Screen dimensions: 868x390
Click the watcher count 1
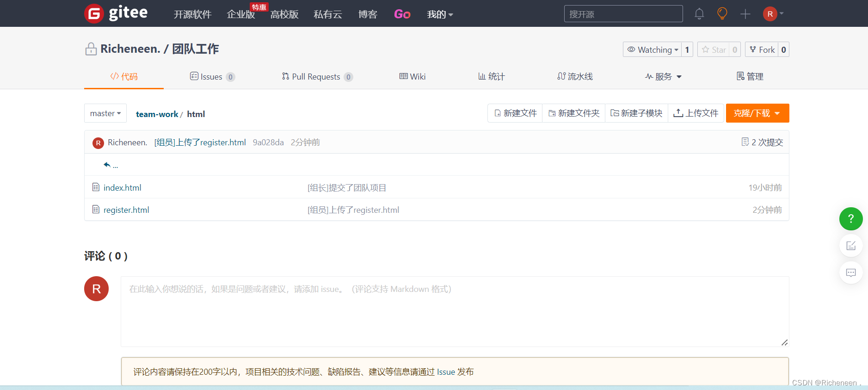tap(687, 50)
